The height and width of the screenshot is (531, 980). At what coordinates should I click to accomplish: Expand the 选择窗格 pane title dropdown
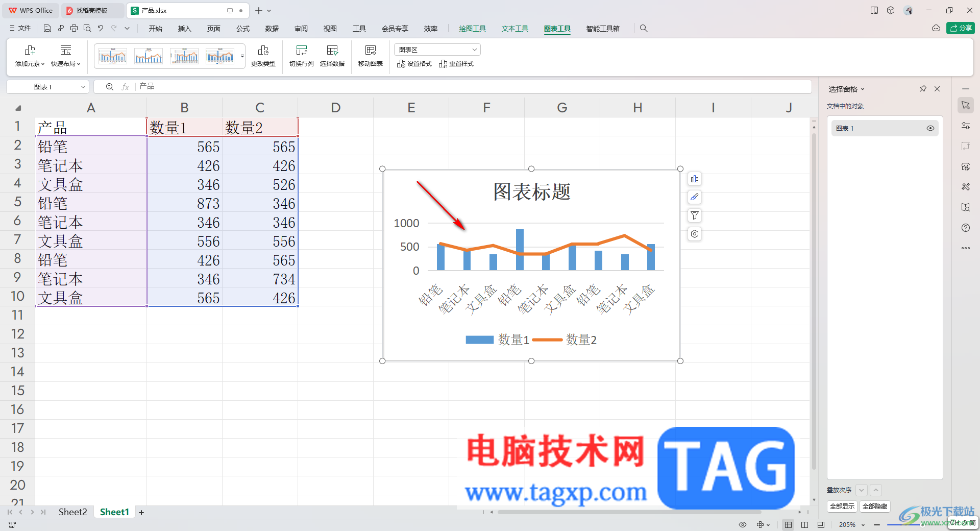(863, 89)
